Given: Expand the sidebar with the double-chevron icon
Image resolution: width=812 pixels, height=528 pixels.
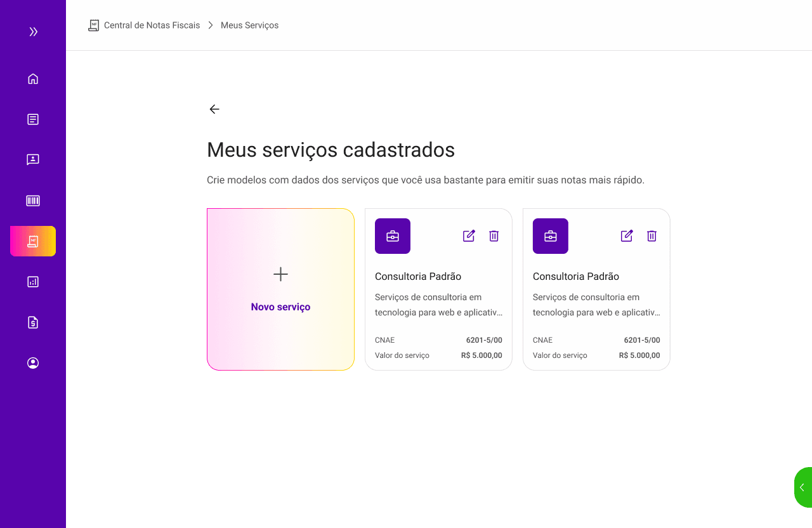Looking at the screenshot, I should tap(33, 32).
